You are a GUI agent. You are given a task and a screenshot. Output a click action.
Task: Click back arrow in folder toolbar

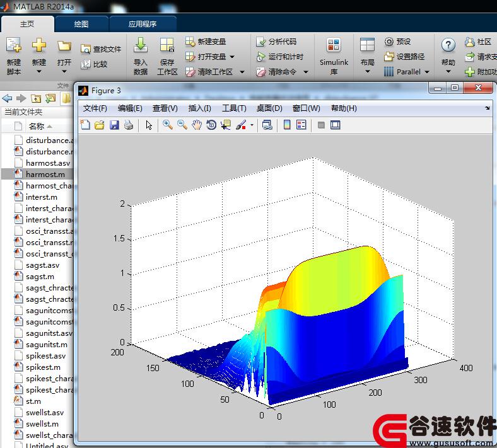pos(7,98)
